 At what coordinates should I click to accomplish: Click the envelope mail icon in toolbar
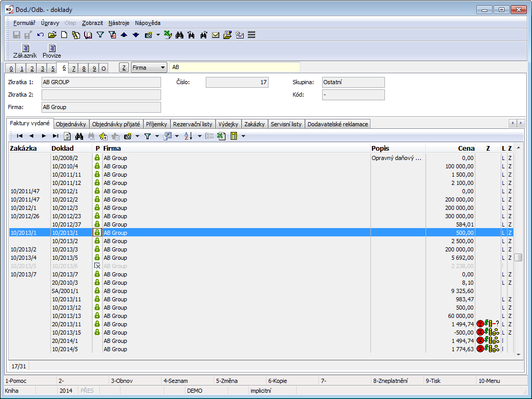[x=216, y=35]
